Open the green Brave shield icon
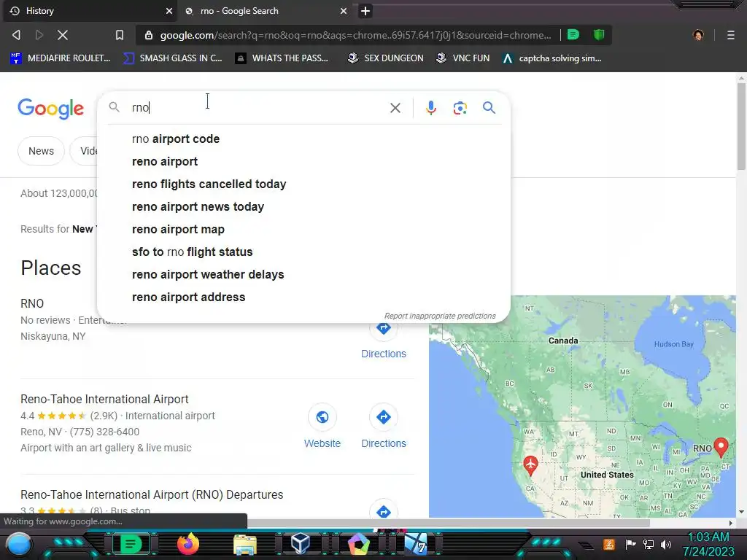 599,35
